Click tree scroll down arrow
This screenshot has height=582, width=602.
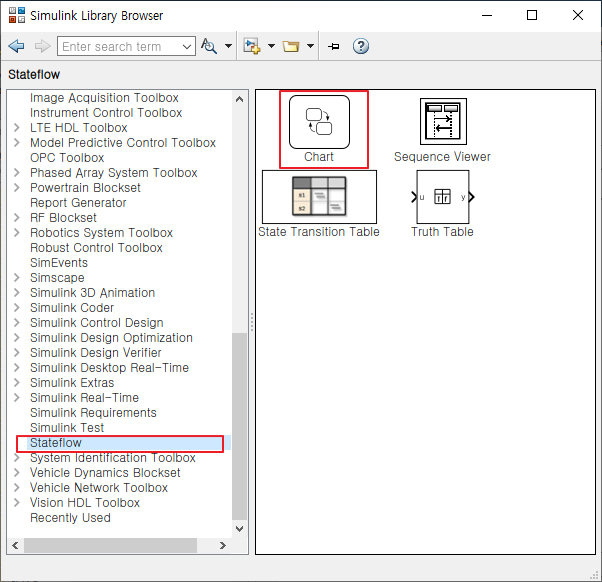(x=240, y=529)
